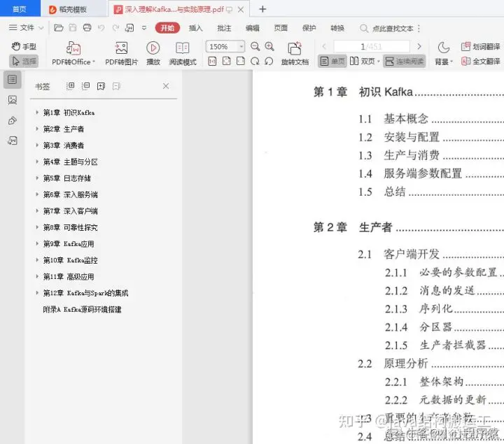Click 全文翻译 full text translation button

[x=480, y=61]
